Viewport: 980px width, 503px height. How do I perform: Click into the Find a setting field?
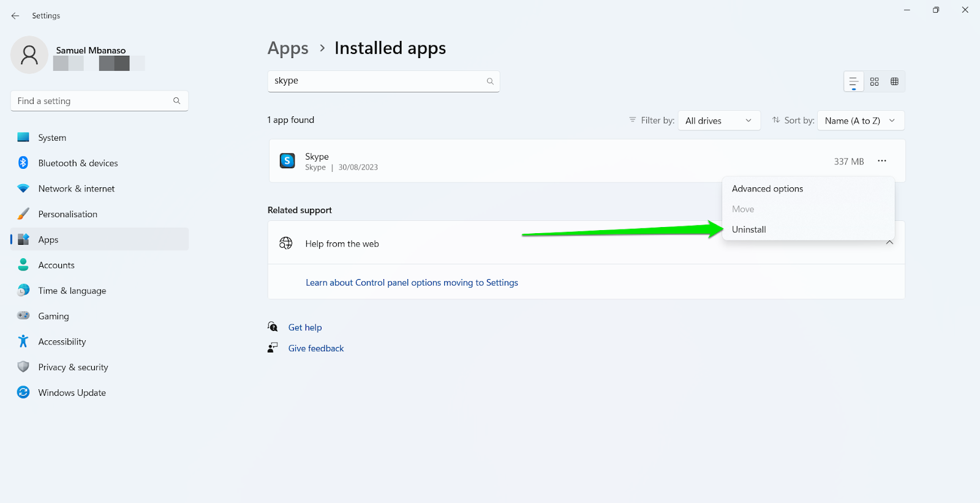(99, 101)
